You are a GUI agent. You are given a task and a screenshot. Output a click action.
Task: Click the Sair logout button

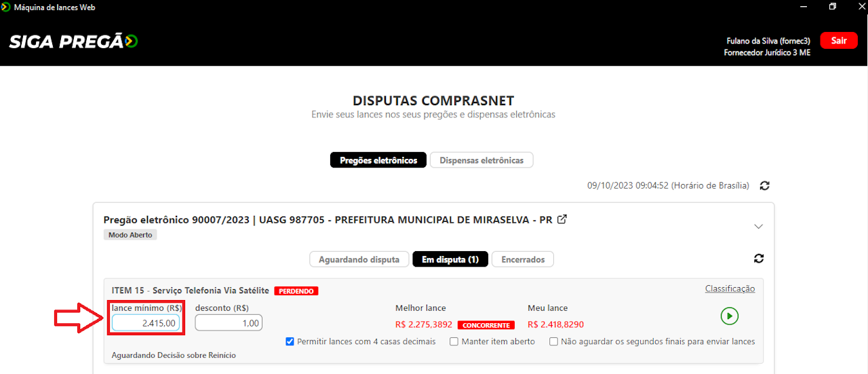[x=839, y=41]
